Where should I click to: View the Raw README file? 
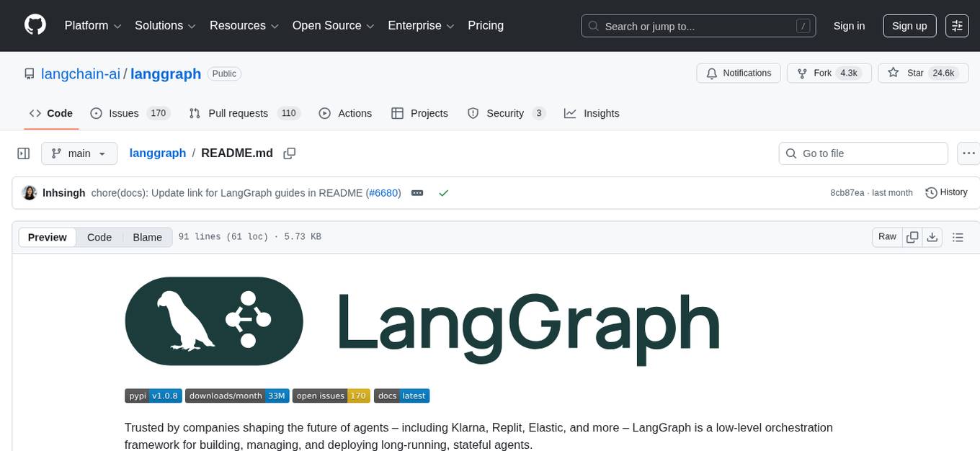coord(886,236)
